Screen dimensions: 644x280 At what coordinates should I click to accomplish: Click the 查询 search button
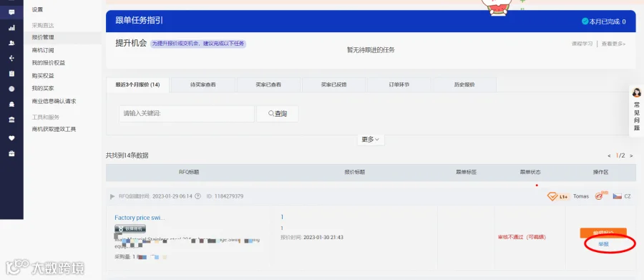(x=278, y=114)
